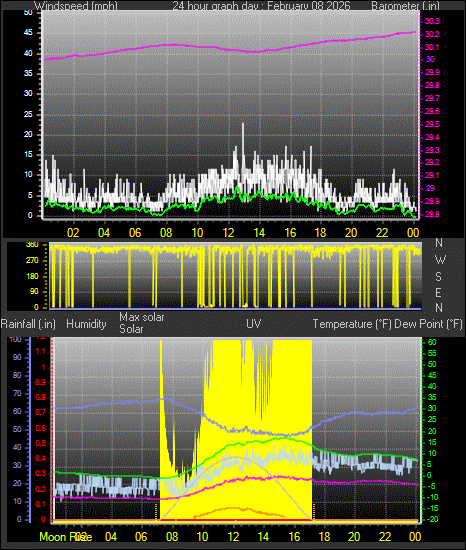This screenshot has width=466, height=550.
Task: Click the 'Temperature (°F)' legend label
Action: (352, 324)
